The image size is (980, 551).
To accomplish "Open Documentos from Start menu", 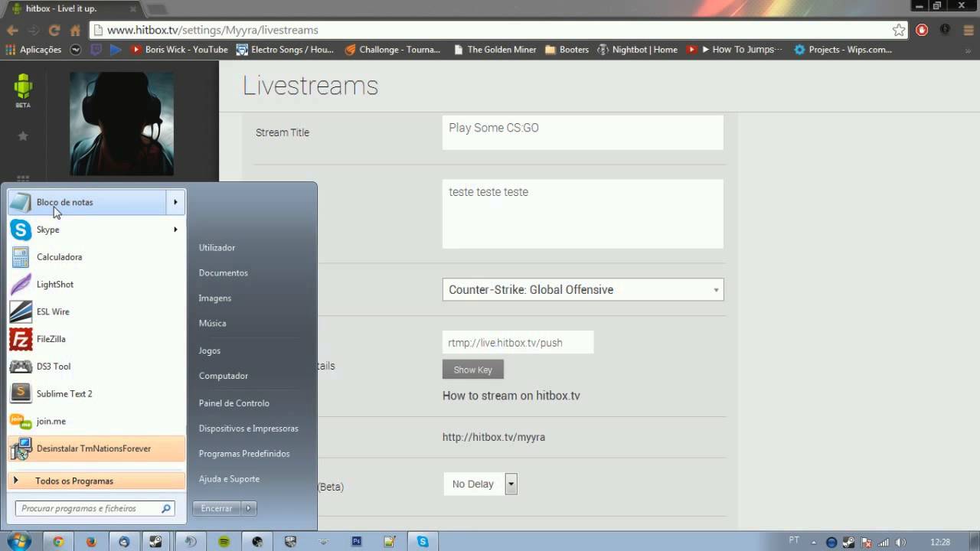I will (224, 273).
